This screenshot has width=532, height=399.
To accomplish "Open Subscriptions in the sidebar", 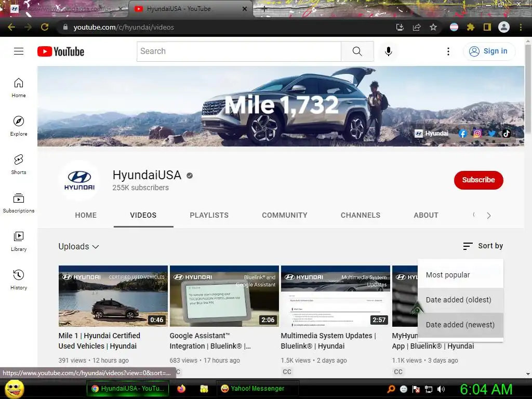I will tap(19, 203).
